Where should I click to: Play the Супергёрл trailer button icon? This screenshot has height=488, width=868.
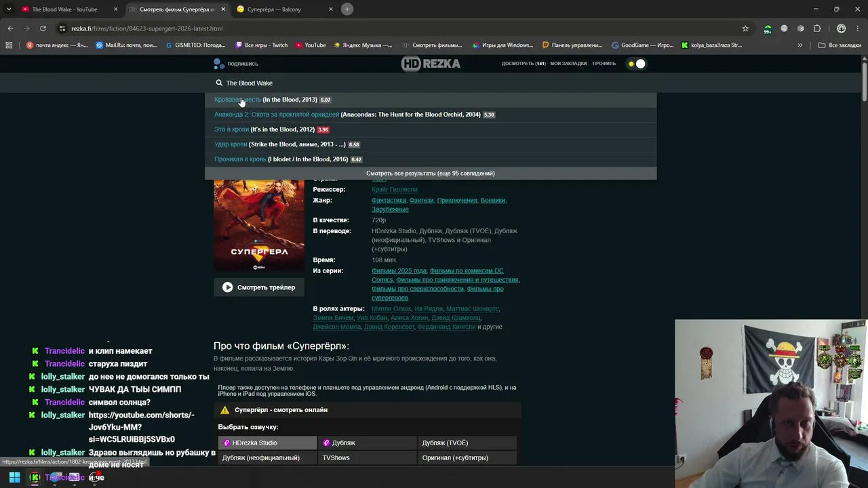[228, 287]
